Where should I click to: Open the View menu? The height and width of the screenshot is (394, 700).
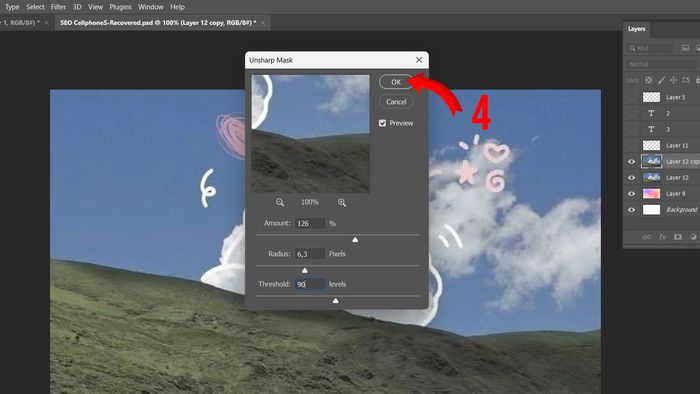tap(95, 7)
